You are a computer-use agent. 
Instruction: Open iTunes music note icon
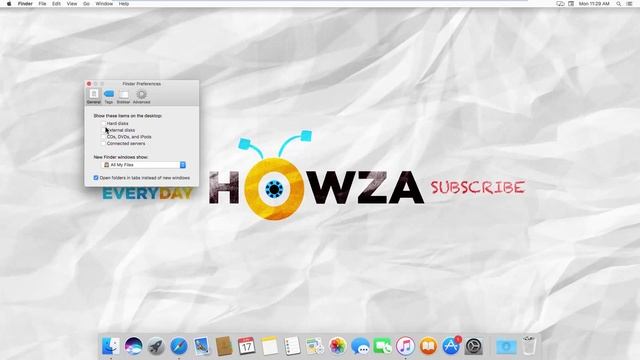(x=405, y=346)
